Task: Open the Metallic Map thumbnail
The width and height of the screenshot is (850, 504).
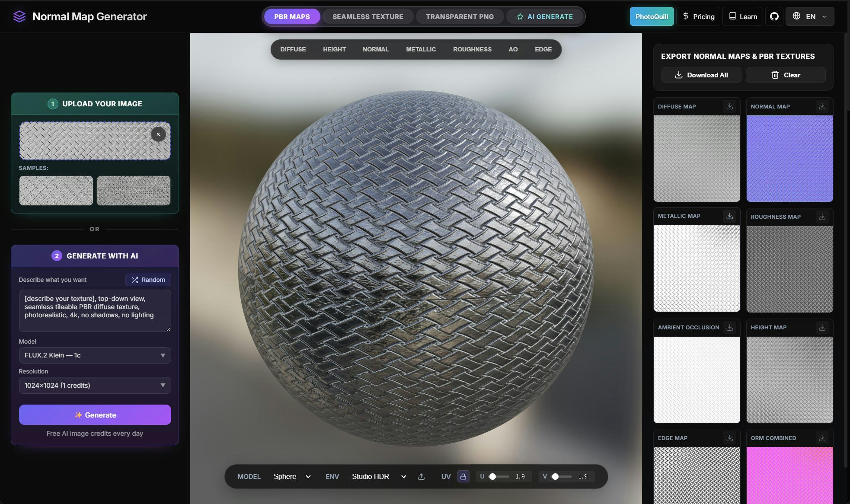Action: point(697,268)
